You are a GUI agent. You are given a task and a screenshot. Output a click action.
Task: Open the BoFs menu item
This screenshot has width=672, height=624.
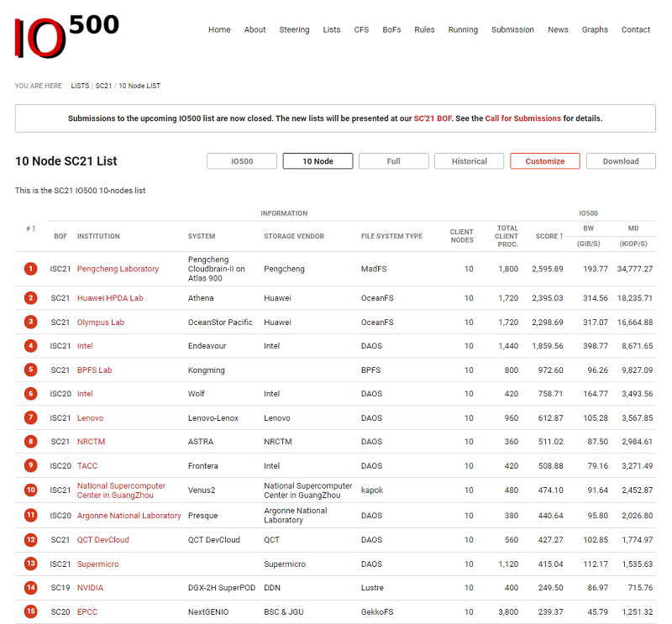[391, 29]
